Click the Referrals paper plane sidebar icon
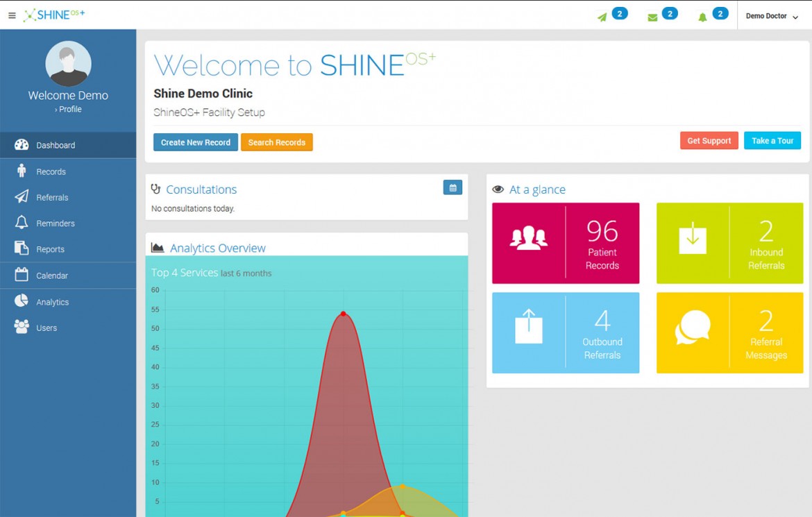 click(x=22, y=196)
